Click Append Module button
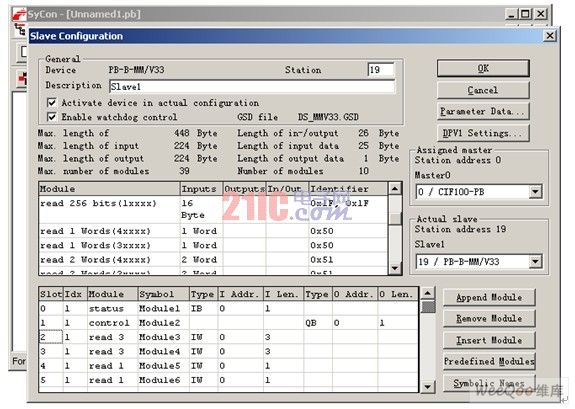The image size is (575, 409). 489,297
